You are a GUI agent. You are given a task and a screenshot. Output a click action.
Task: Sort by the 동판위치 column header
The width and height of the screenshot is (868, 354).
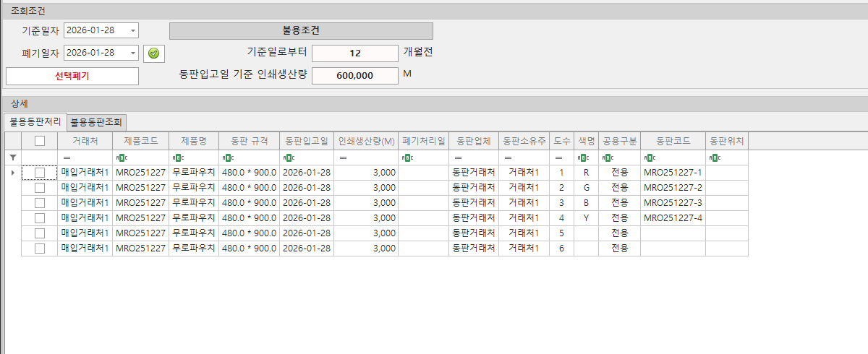pyautogui.click(x=727, y=141)
